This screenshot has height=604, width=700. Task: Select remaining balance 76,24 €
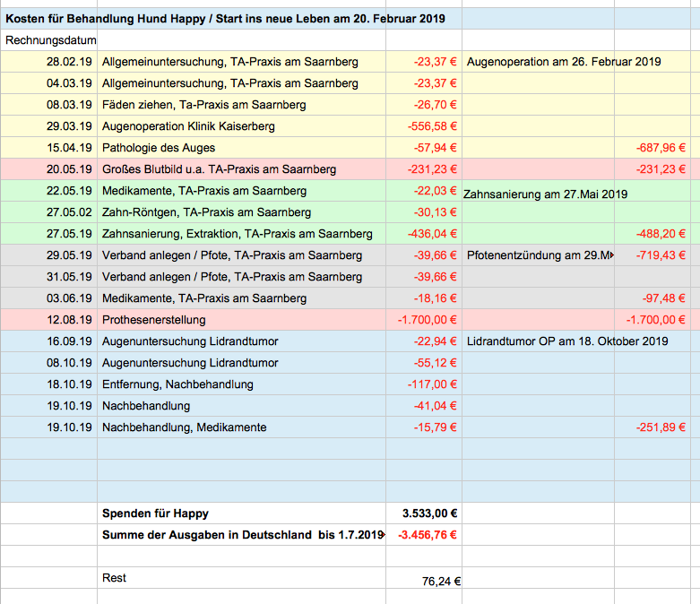point(424,578)
